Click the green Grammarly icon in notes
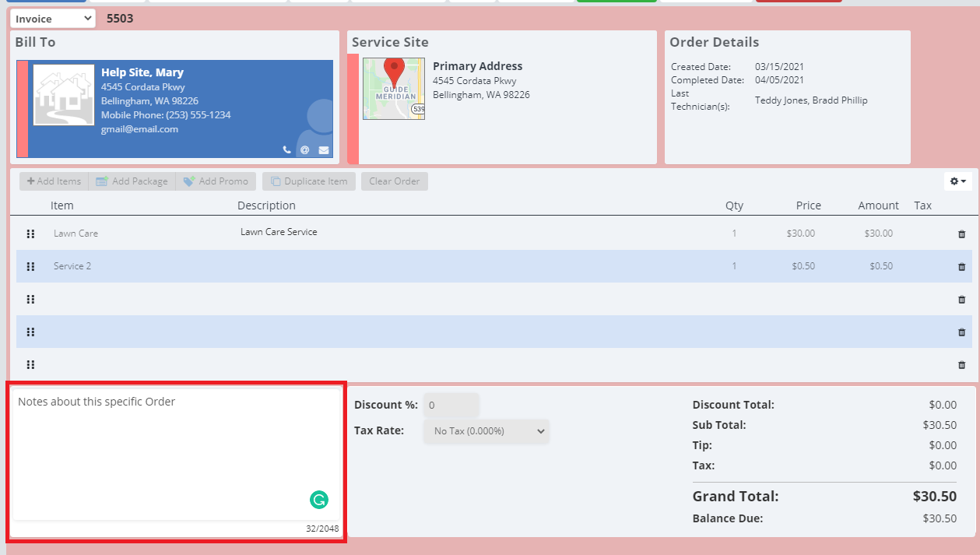The height and width of the screenshot is (555, 980). tap(318, 500)
